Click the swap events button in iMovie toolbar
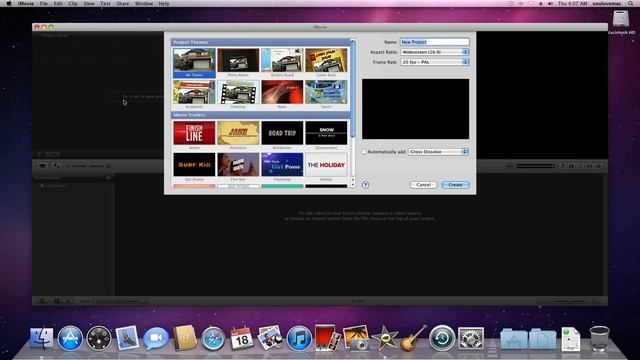 point(57,166)
